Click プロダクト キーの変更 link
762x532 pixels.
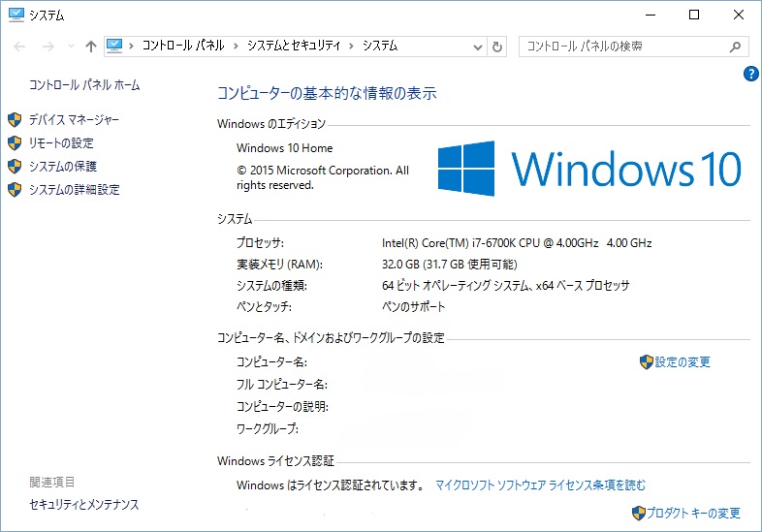click(x=693, y=513)
